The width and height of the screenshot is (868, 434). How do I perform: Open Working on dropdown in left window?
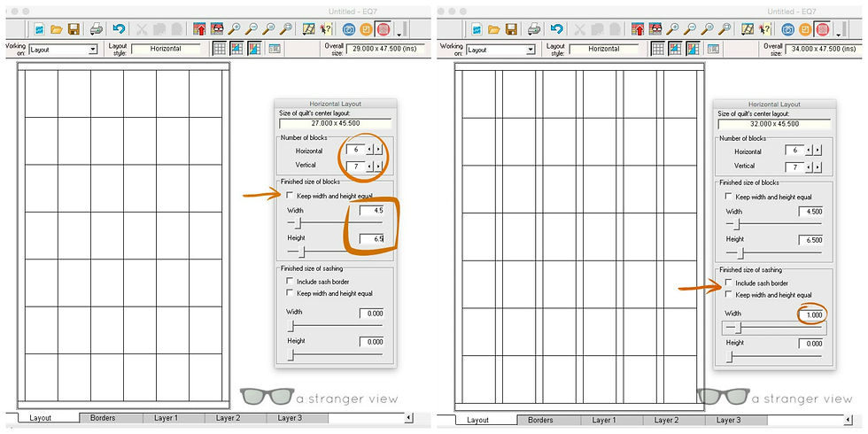coord(93,50)
